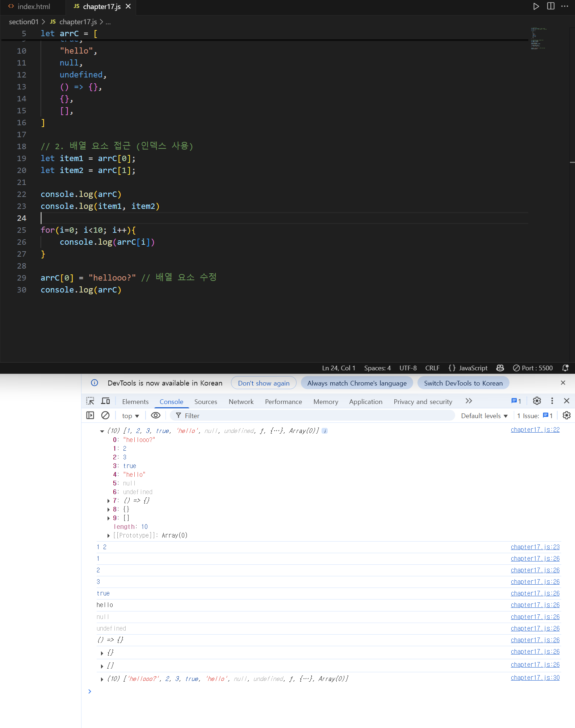575x728 pixels.
Task: Stop Live Server on Port 5500
Action: pos(533,368)
